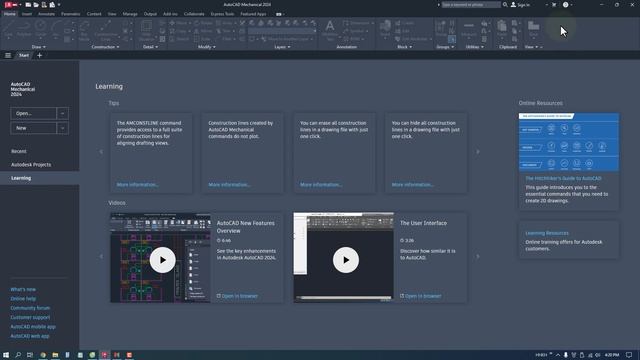Viewport: 640px width, 360px height.
Task: Open the What's new link
Action: 23,289
